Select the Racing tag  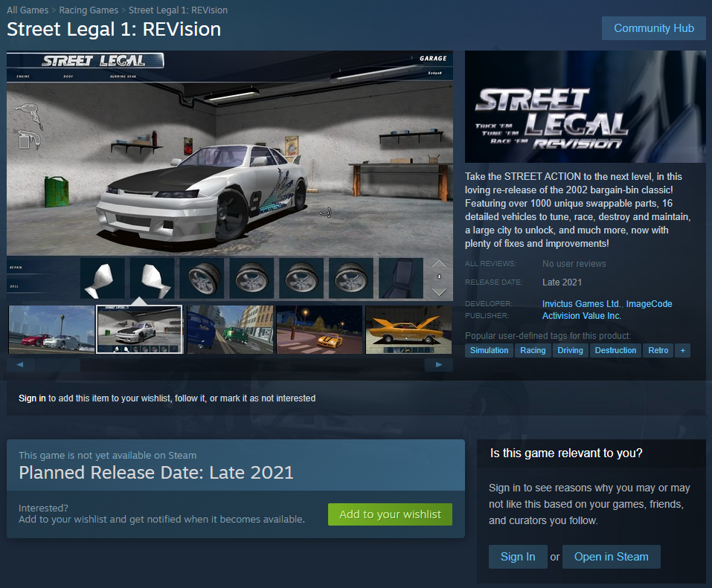pos(533,350)
